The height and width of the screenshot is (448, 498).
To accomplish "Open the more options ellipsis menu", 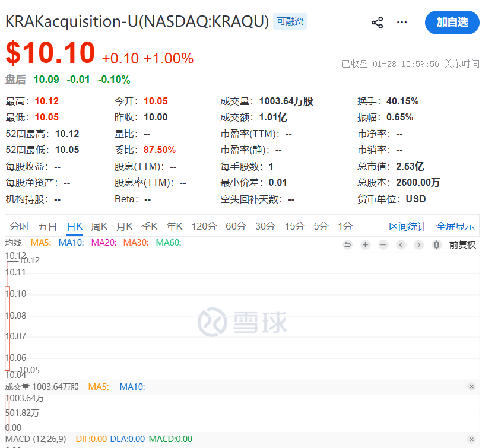I will click(x=402, y=23).
